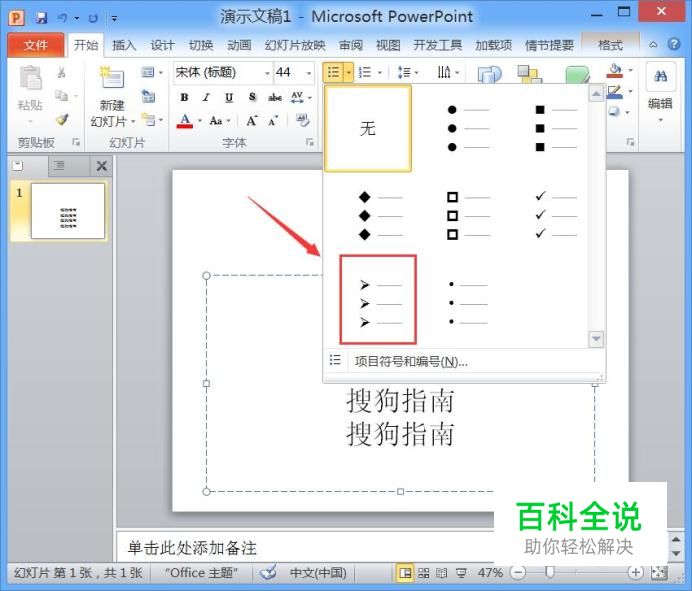Screen dimensions: 692x591
Task: Select filled round bullets style
Action: 467,128
